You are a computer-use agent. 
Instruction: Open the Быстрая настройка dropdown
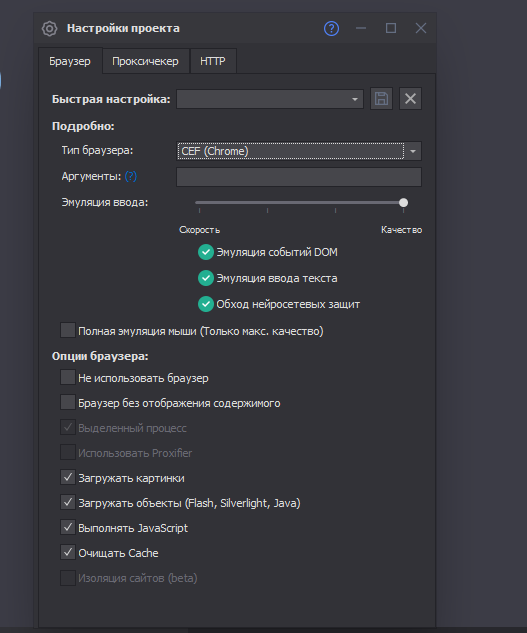(270, 99)
